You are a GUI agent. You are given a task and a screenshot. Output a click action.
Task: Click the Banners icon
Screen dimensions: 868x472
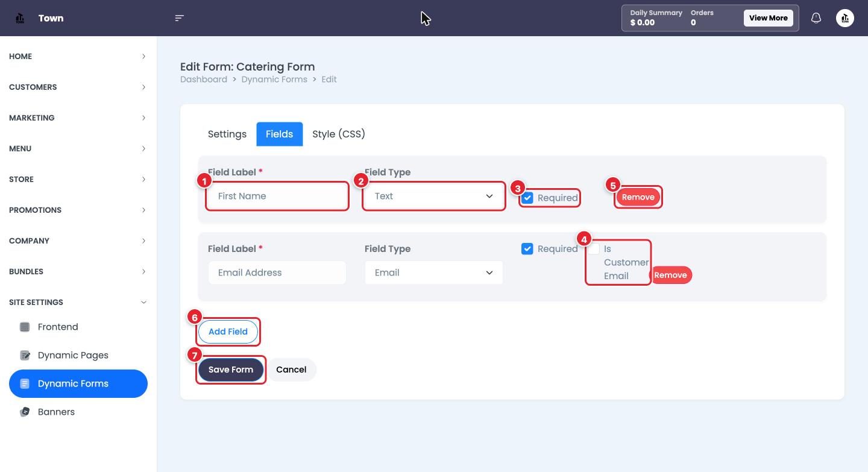pyautogui.click(x=25, y=412)
